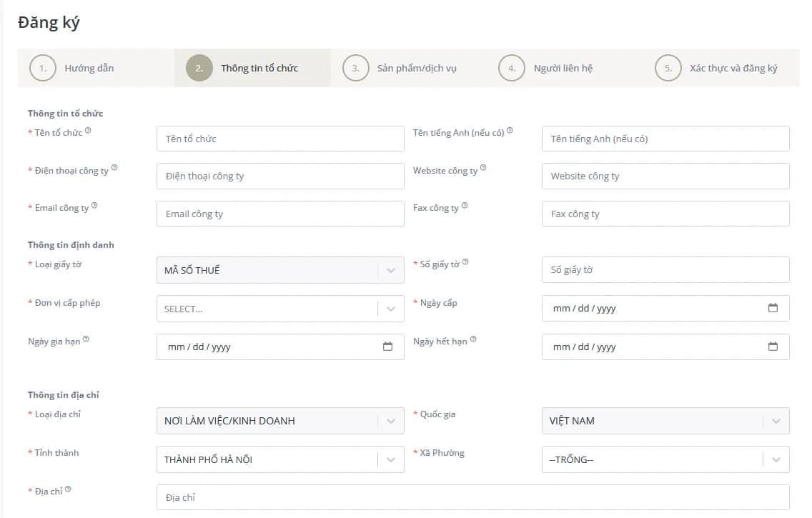Click help icon beside Ngày gia hạn label
812x518 pixels.
click(x=86, y=339)
